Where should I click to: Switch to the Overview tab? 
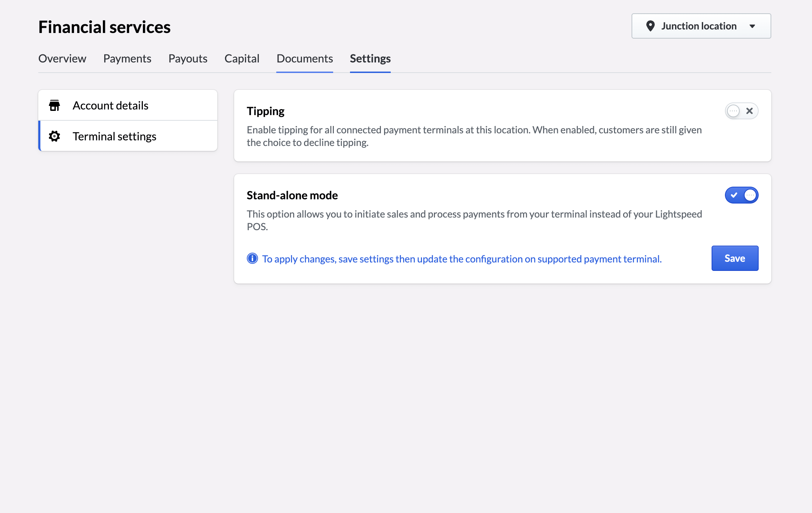click(x=62, y=58)
